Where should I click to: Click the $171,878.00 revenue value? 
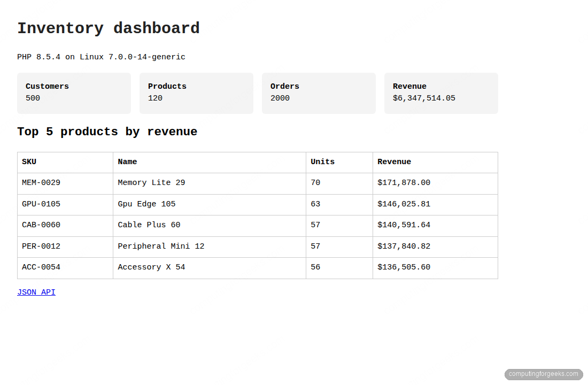pos(404,182)
